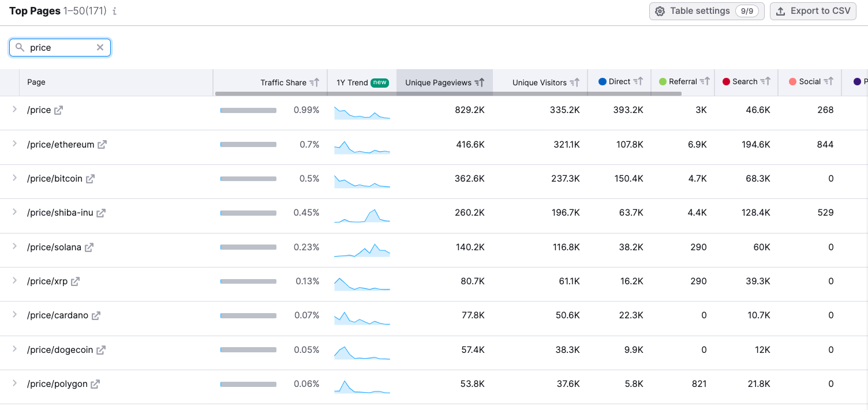
Task: Clear the price search filter
Action: coord(100,47)
